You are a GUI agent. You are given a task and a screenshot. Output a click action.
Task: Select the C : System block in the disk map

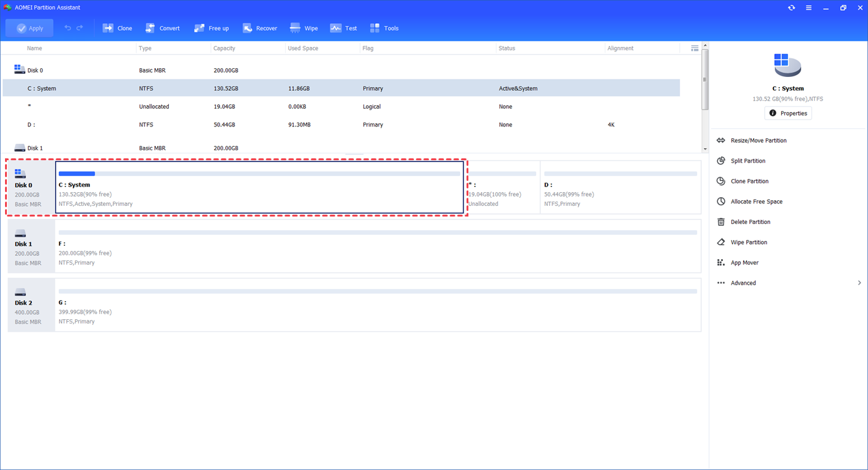(260, 187)
